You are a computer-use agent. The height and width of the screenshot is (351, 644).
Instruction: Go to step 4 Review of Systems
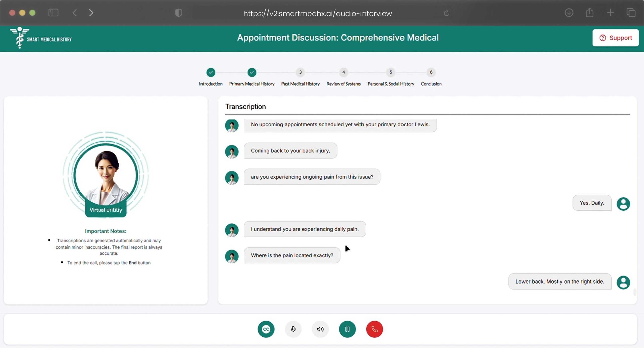pyautogui.click(x=343, y=72)
